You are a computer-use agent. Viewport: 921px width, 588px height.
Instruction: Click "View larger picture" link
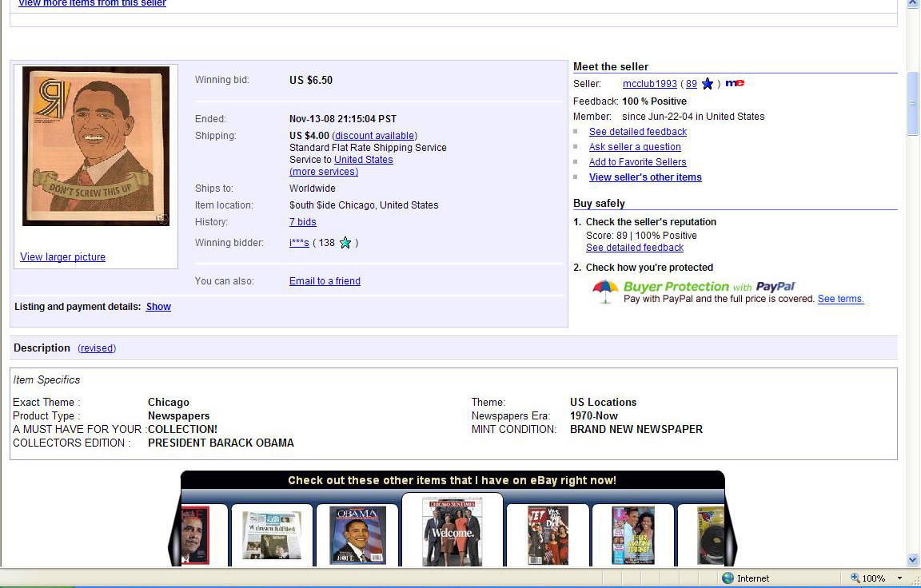pos(63,257)
